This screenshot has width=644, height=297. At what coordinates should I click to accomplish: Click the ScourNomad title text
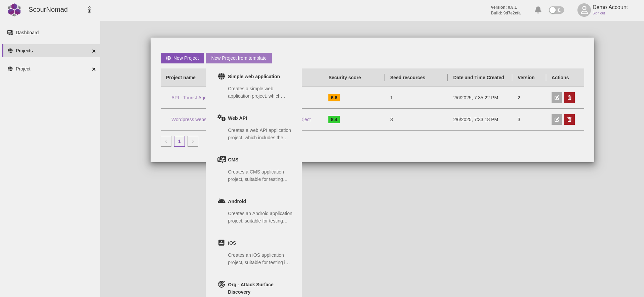click(x=48, y=9)
